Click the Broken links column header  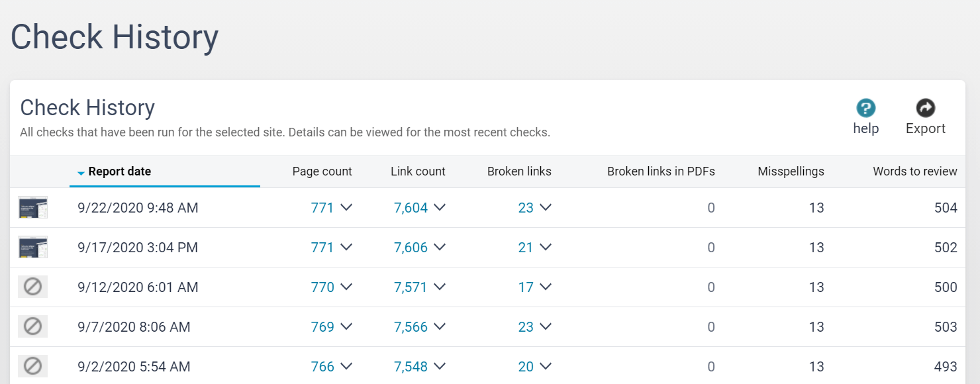coord(519,171)
